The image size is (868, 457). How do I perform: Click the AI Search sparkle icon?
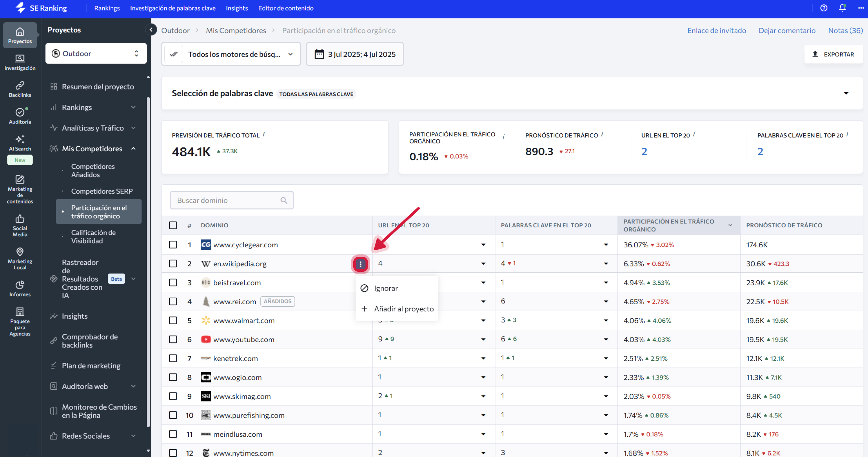pyautogui.click(x=20, y=139)
